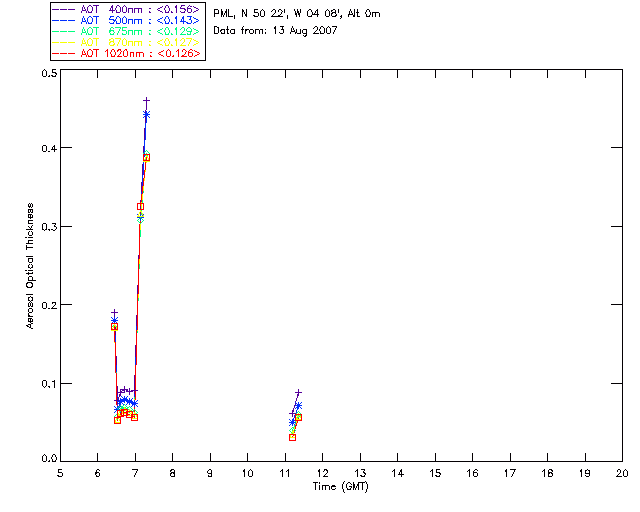Click the x-axis tick label 19
Image resolution: width=640 pixels, height=512 pixels.
point(585,474)
